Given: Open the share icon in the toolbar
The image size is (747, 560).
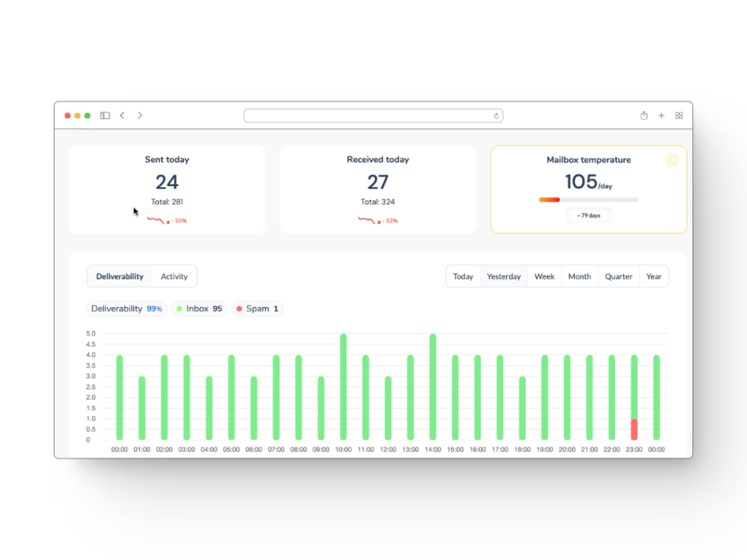Looking at the screenshot, I should coord(643,115).
